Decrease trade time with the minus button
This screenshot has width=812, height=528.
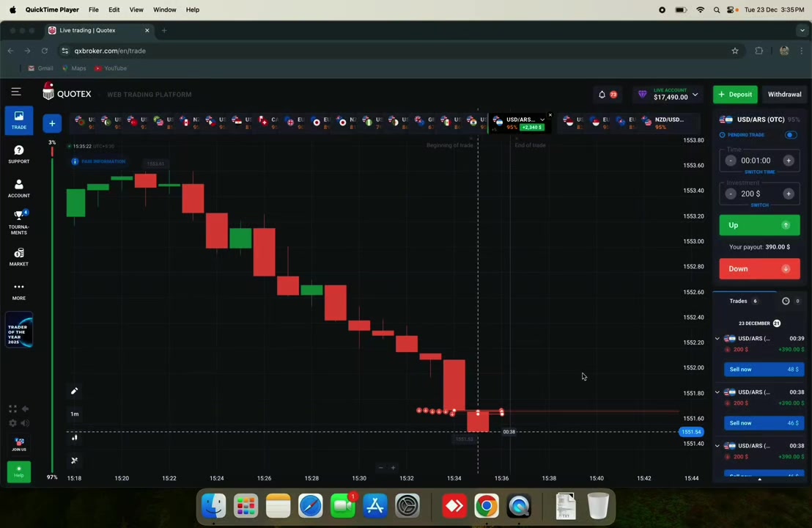(730, 161)
